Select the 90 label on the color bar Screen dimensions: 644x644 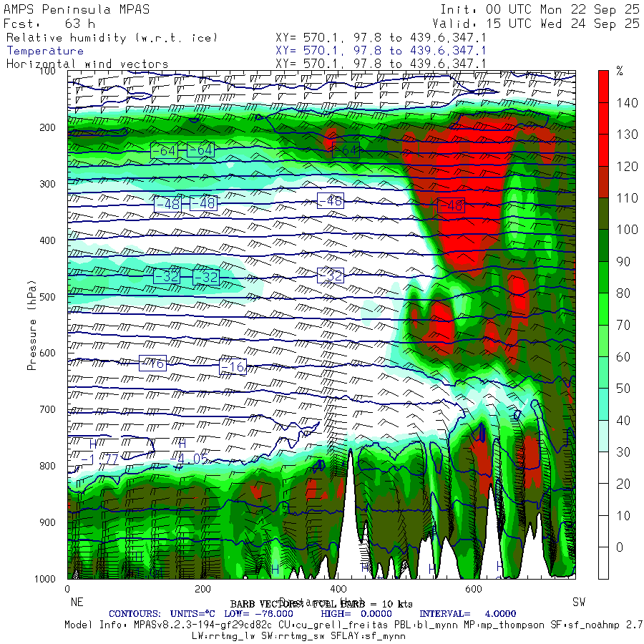tap(623, 262)
